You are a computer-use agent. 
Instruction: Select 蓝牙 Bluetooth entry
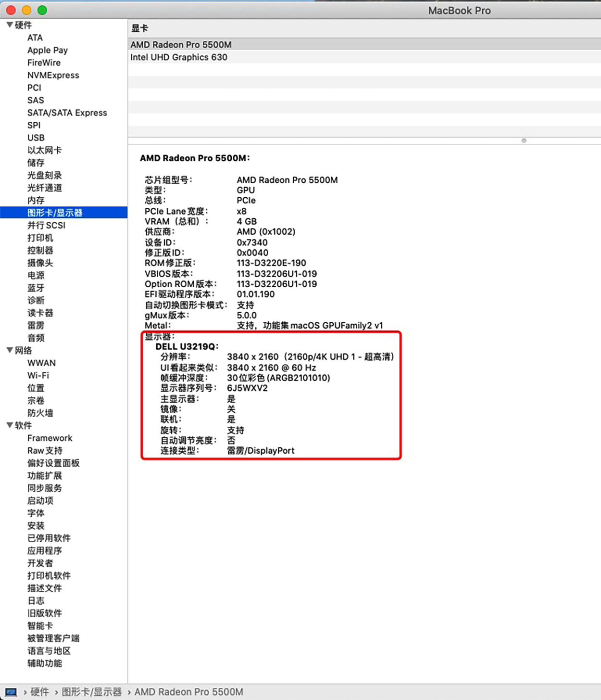click(36, 288)
